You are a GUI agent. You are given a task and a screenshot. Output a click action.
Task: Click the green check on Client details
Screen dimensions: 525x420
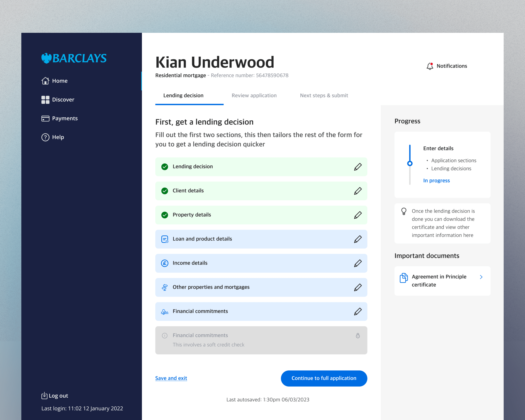click(x=165, y=191)
